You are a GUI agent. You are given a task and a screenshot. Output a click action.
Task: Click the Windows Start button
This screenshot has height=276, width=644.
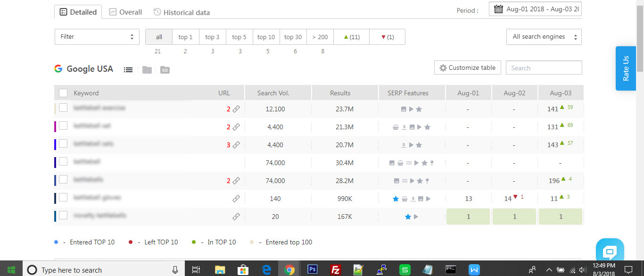[11, 270]
